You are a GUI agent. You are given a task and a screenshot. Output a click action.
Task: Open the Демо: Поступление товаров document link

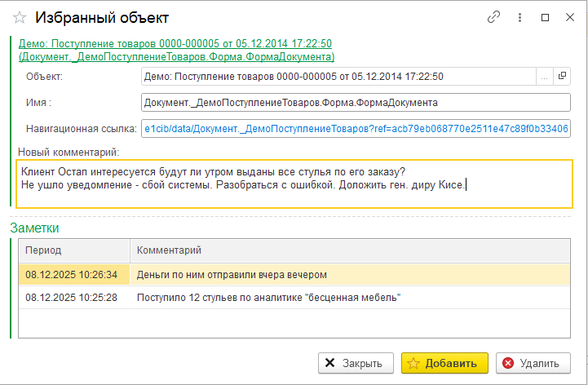[x=176, y=50]
